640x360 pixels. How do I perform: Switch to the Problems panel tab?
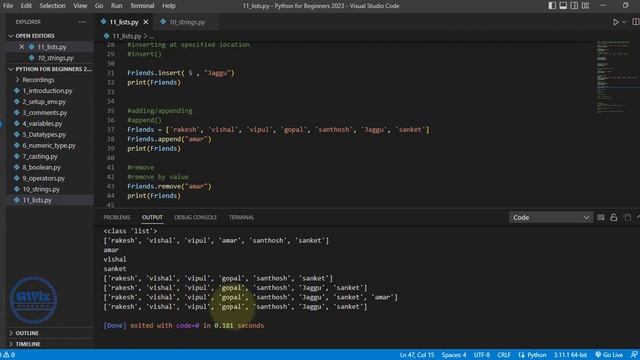pyautogui.click(x=117, y=218)
